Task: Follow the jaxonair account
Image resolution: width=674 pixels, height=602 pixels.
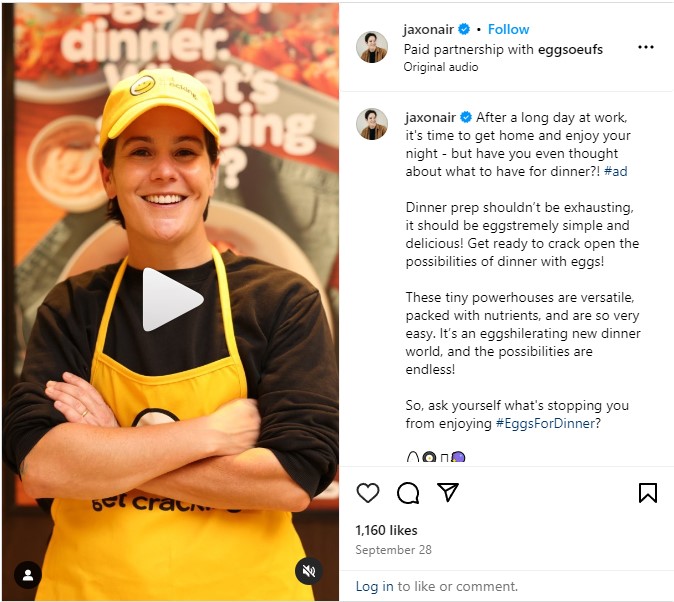Action: click(509, 29)
